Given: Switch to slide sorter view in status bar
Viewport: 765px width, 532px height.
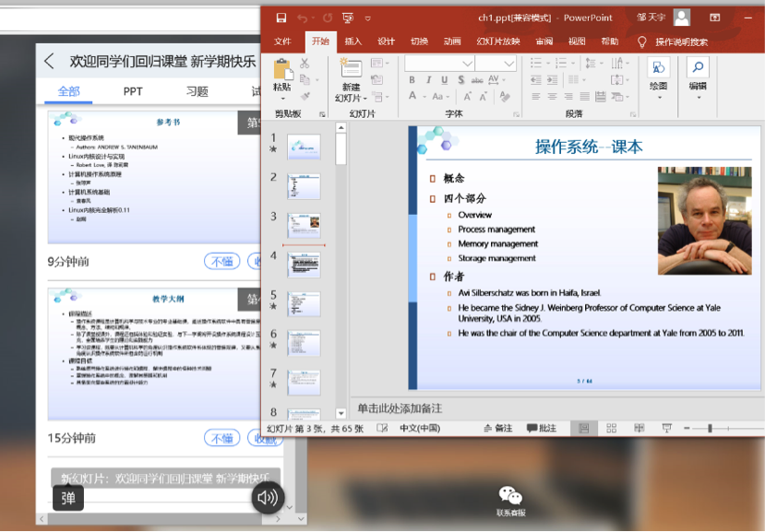Looking at the screenshot, I should [x=611, y=429].
